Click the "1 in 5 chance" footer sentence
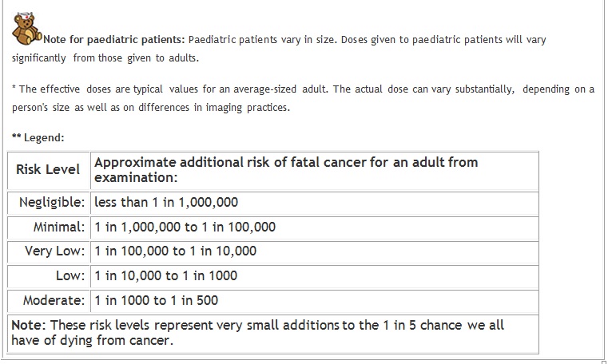The image size is (608, 364). pos(257,333)
